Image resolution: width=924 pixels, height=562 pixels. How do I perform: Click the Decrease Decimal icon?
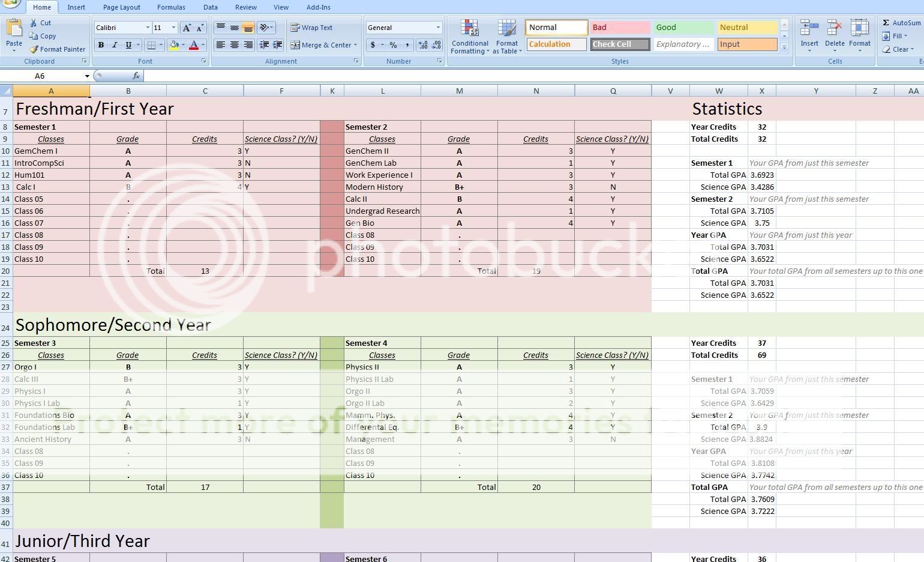click(x=437, y=45)
